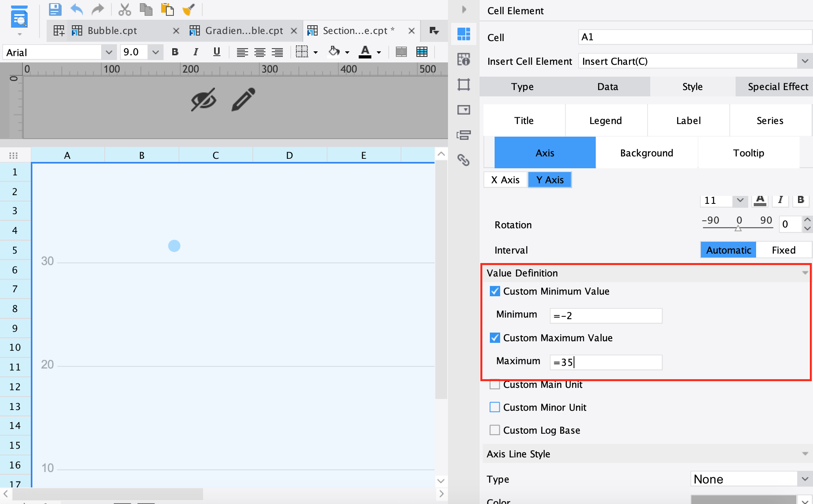813x504 pixels.
Task: Switch to the Background tab
Action: 646,153
